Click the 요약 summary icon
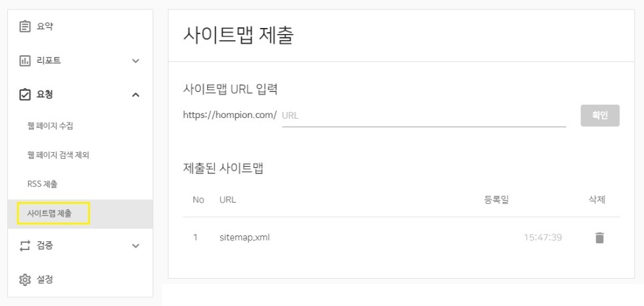The width and height of the screenshot is (644, 306). (x=25, y=27)
